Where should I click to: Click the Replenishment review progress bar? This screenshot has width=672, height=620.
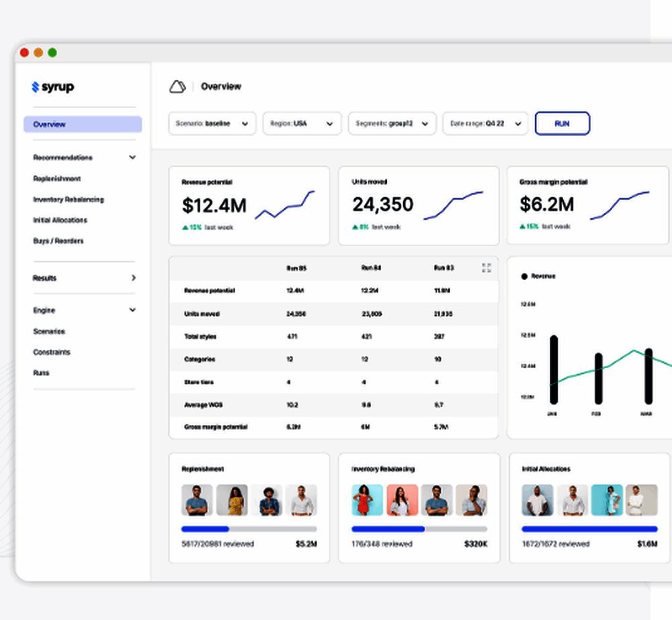249,529
